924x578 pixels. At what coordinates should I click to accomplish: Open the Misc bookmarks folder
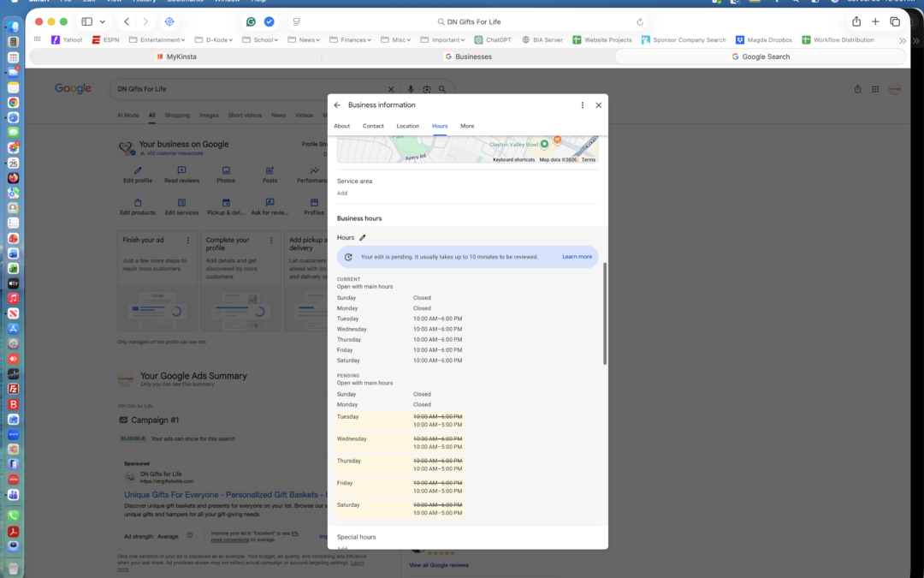tap(396, 40)
